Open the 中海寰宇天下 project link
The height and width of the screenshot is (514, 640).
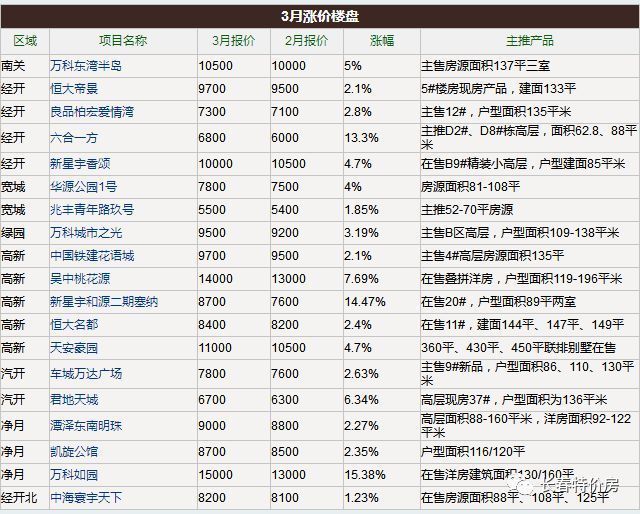point(86,497)
